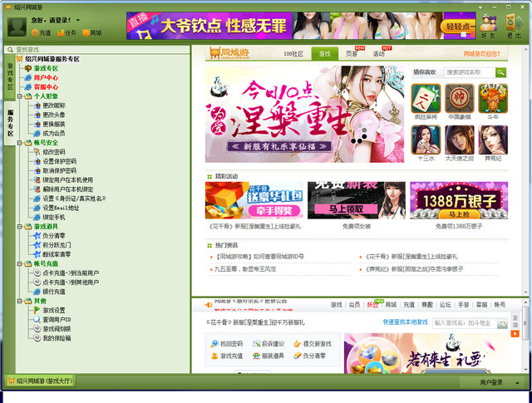Image resolution: width=532 pixels, height=403 pixels.
Task: Collapse the 帐号充值 tree folder
Action: coord(20,263)
